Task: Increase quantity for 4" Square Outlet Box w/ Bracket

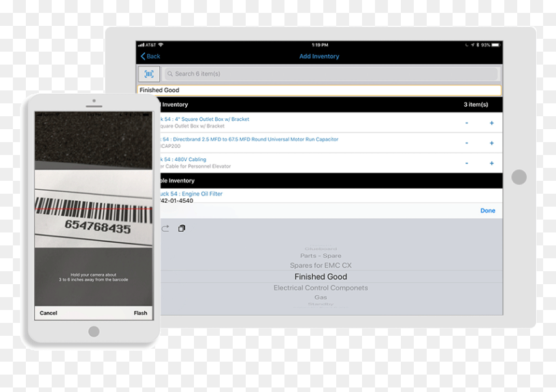Action: pyautogui.click(x=491, y=123)
